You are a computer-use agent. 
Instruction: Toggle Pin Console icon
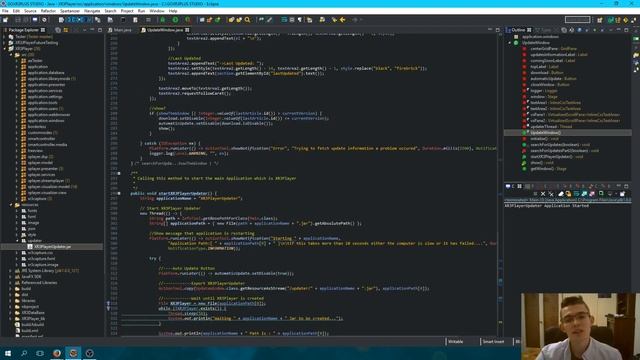(601, 194)
